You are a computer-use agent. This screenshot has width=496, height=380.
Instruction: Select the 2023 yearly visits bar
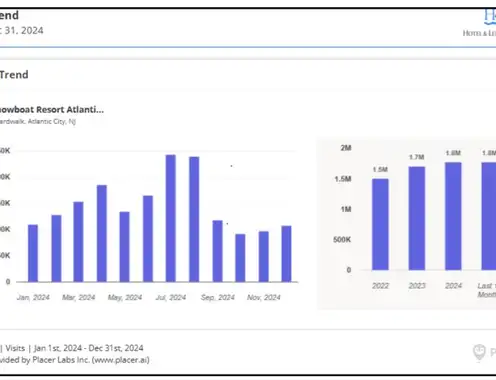417,218
